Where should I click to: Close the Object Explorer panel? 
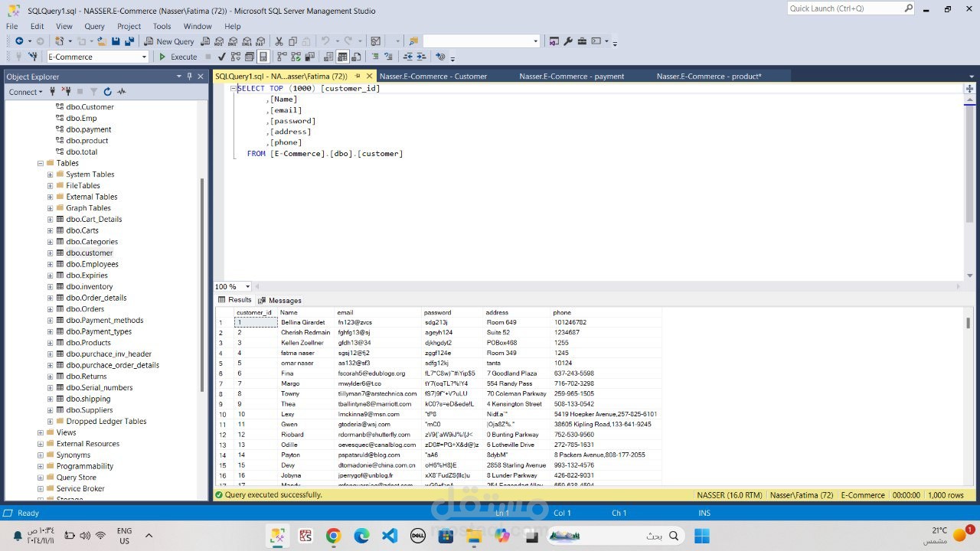pyautogui.click(x=201, y=76)
